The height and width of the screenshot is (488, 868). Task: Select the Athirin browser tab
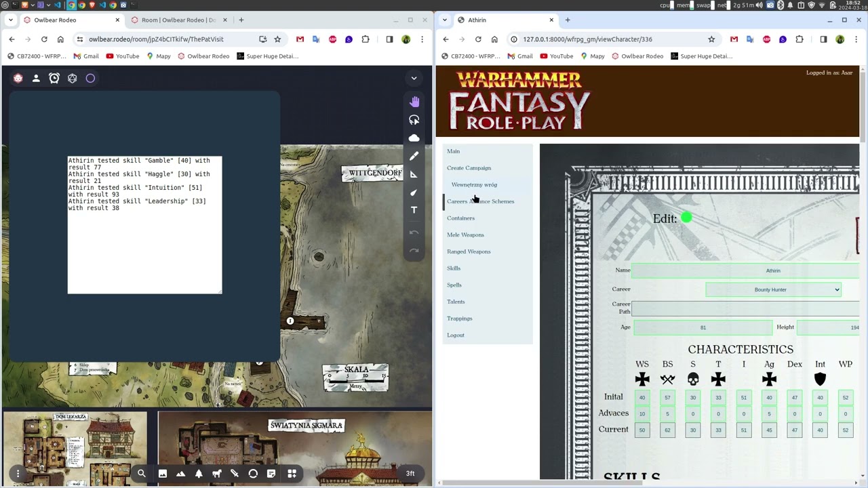tap(505, 20)
